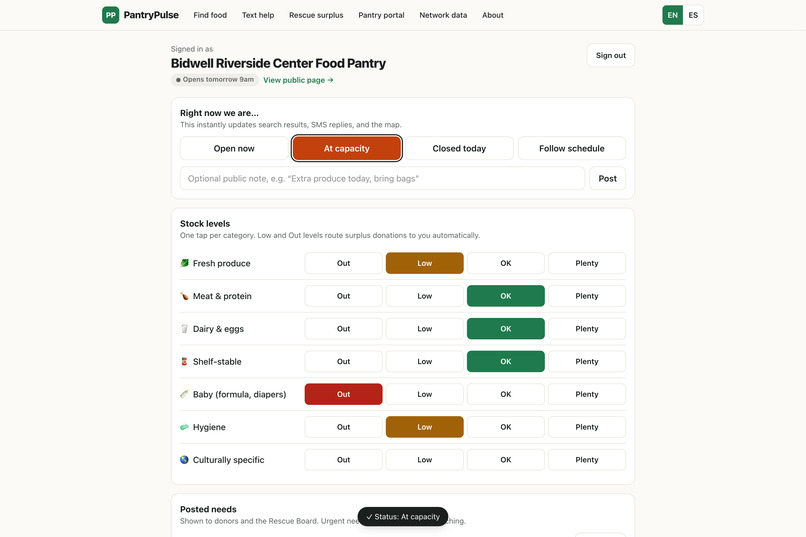Viewport: 806px width, 537px height.
Task: Click the Posted needs heading
Action: (208, 509)
